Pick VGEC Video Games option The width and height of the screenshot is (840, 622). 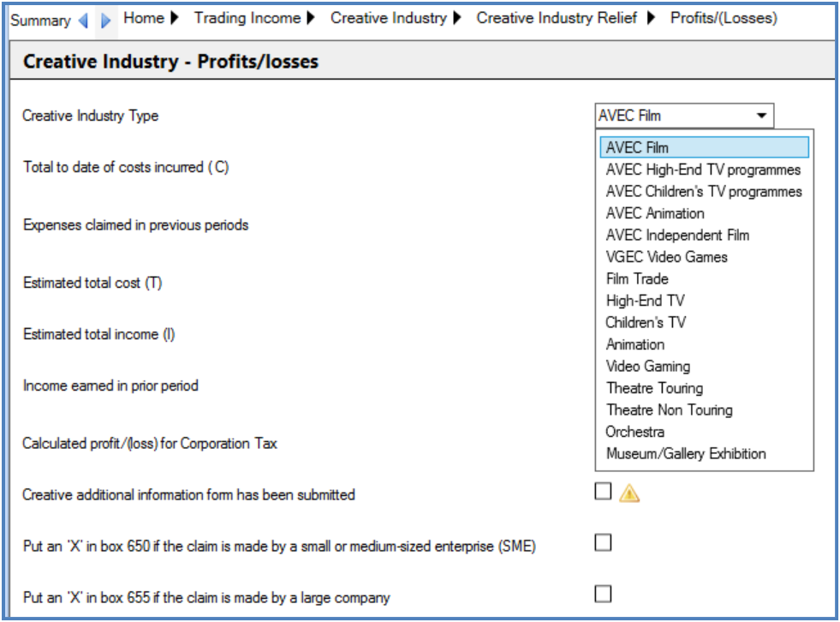(x=667, y=257)
